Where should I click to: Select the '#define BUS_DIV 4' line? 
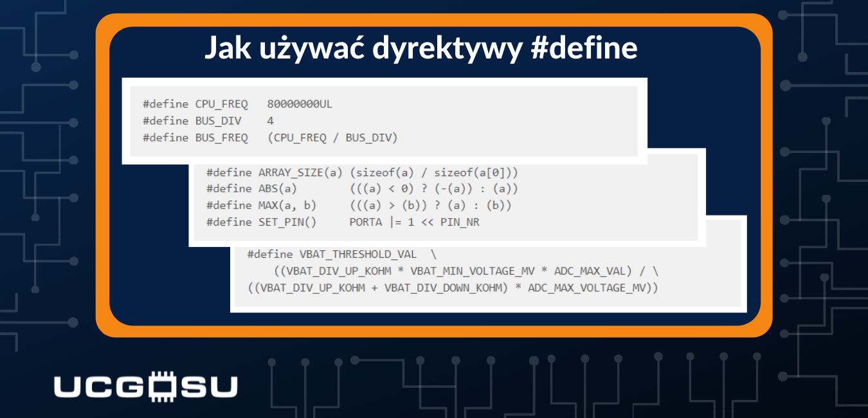208,120
